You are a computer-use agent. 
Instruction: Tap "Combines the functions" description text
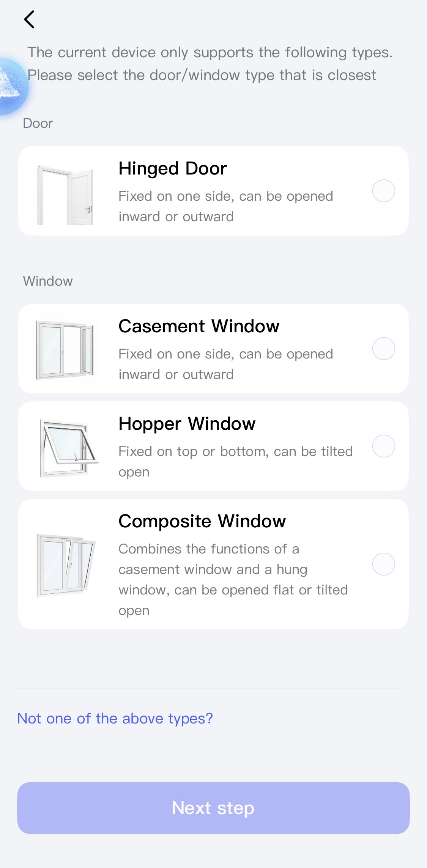(x=233, y=580)
